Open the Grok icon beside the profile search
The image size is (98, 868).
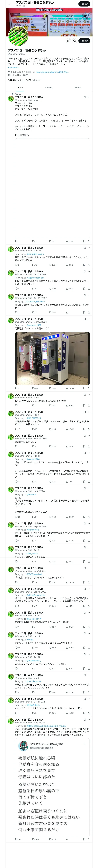(68, 41)
